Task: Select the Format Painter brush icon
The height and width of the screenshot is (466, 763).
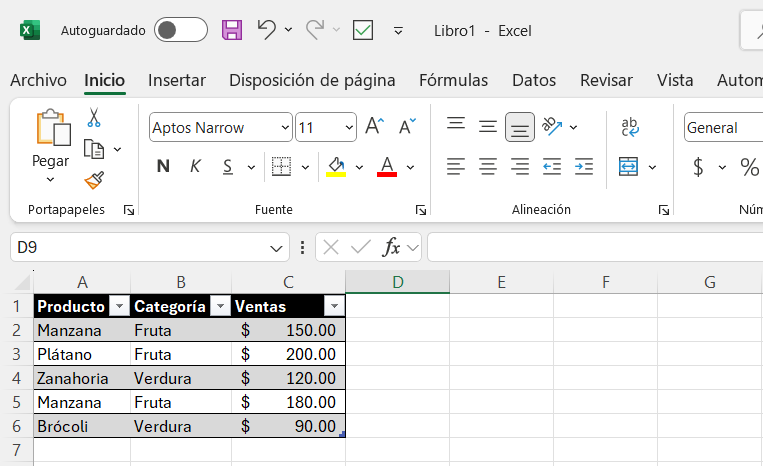Action: point(94,180)
